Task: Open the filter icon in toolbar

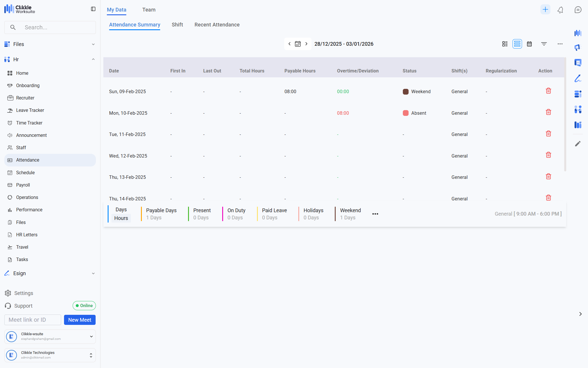Action: (x=544, y=44)
